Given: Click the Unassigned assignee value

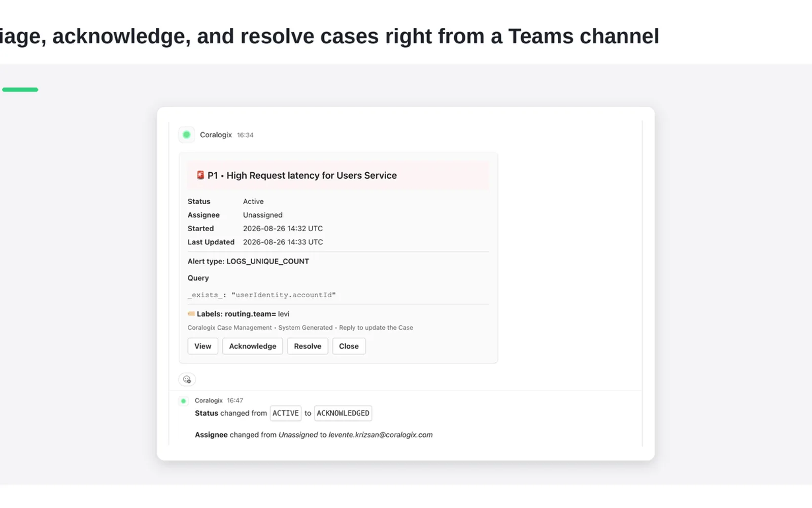Looking at the screenshot, I should tap(263, 215).
